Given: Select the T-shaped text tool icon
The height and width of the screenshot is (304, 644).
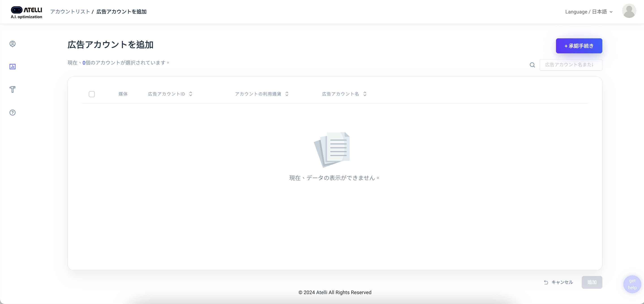Looking at the screenshot, I should tap(13, 89).
